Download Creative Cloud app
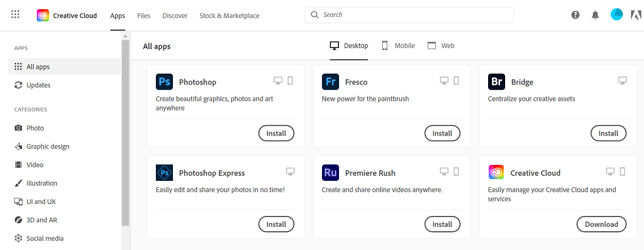This screenshot has width=644, height=250. click(601, 224)
